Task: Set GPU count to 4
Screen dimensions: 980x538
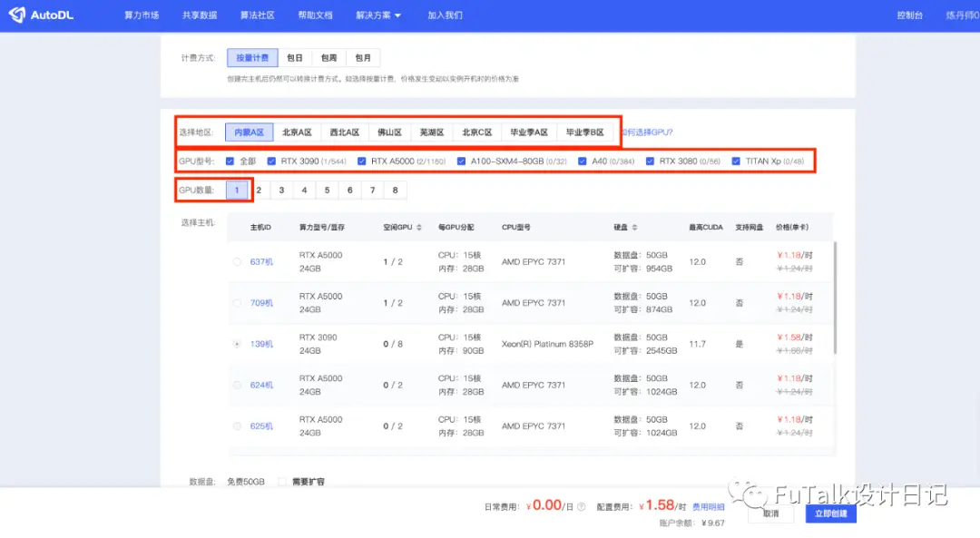Action: point(304,190)
